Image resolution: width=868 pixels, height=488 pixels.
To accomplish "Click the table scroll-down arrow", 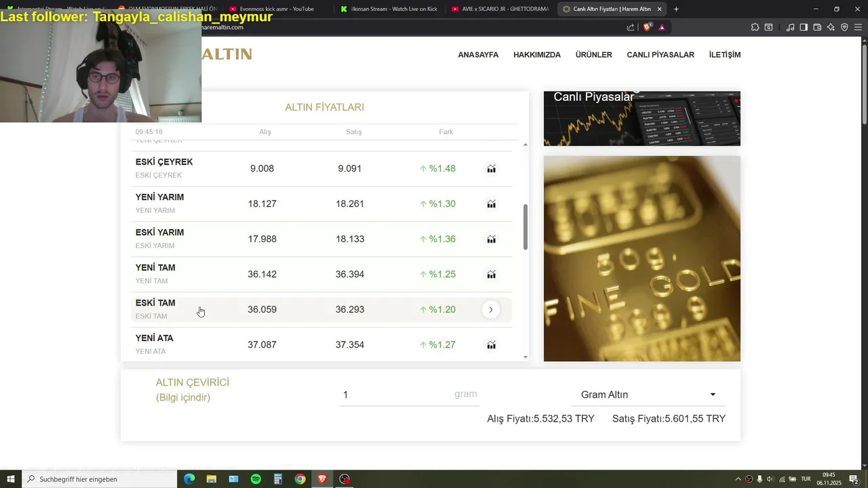I will [526, 357].
